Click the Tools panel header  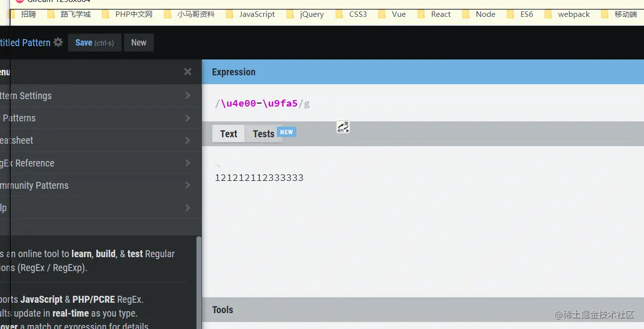(x=423, y=310)
